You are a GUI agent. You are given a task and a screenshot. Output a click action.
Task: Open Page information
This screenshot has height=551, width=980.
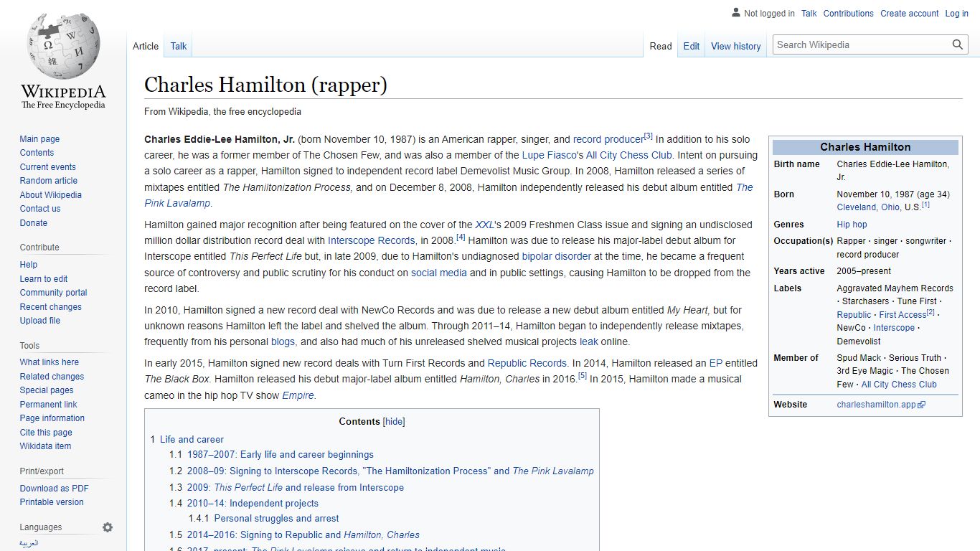coord(52,418)
